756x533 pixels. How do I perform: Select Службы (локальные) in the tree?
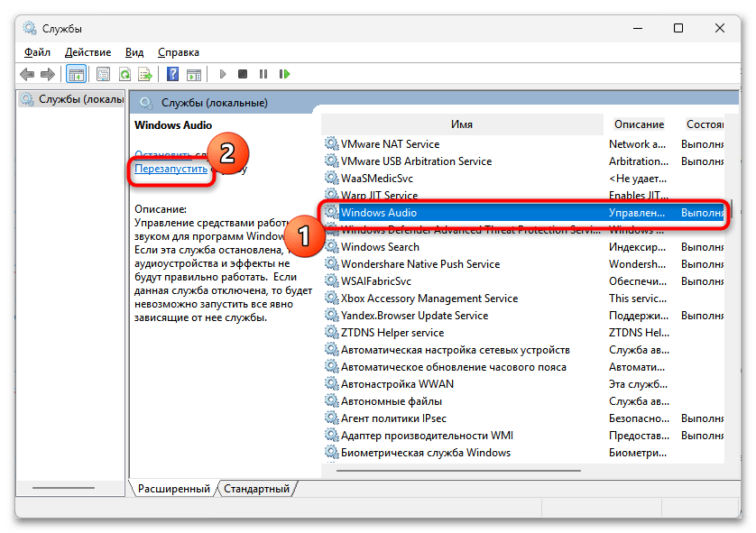click(x=72, y=99)
